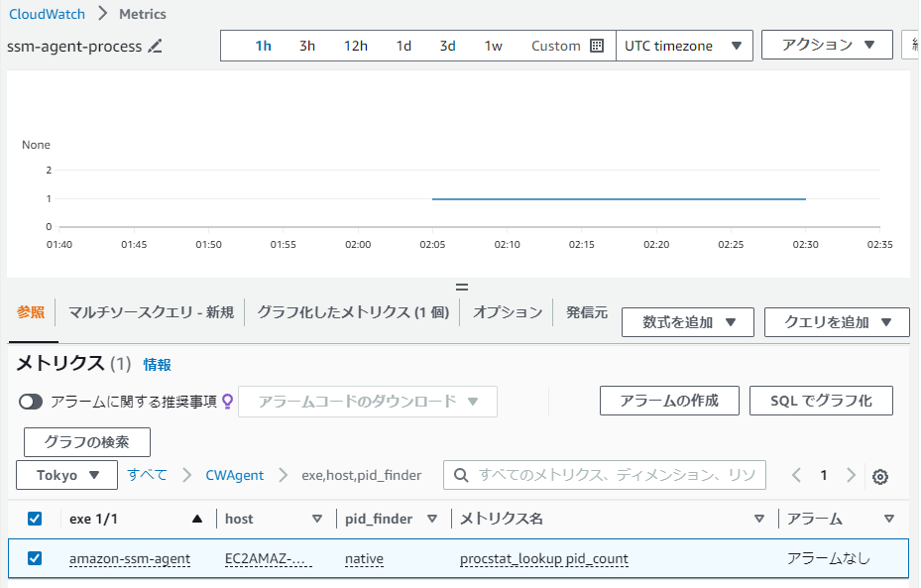Go to next page using the right chevron icon

[852, 476]
